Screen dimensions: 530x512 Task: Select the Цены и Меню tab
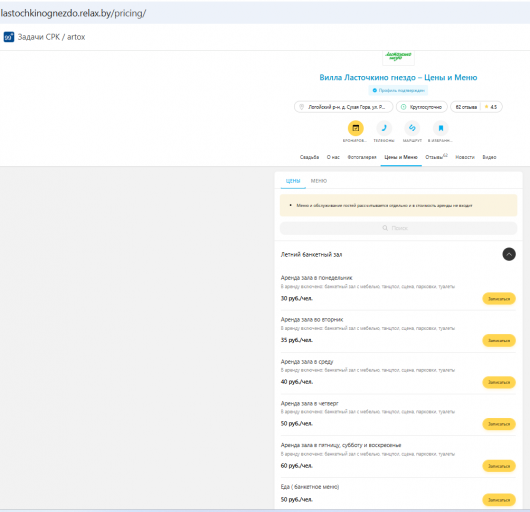(401, 157)
